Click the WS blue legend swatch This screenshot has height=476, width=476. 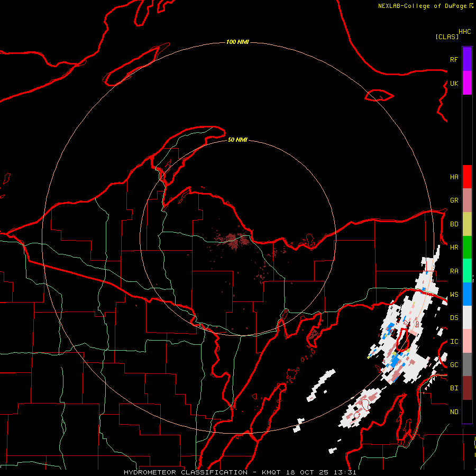coord(467,294)
